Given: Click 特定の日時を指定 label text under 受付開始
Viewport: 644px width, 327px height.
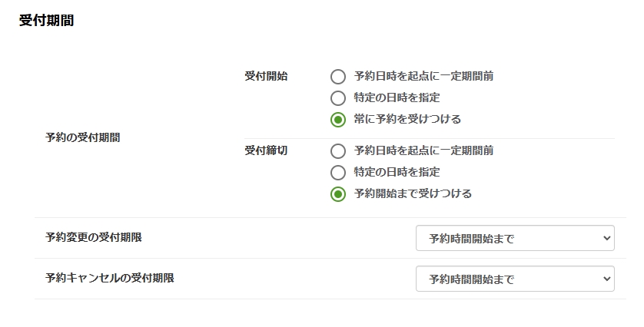Looking at the screenshot, I should [397, 97].
